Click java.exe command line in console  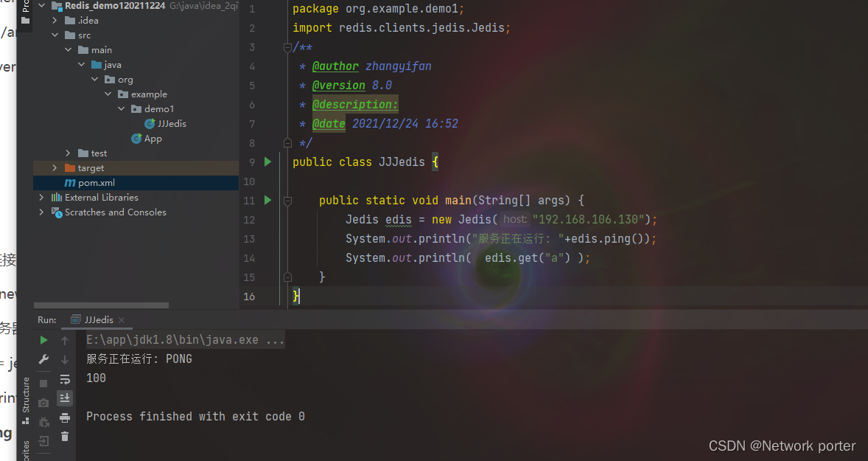pos(185,339)
